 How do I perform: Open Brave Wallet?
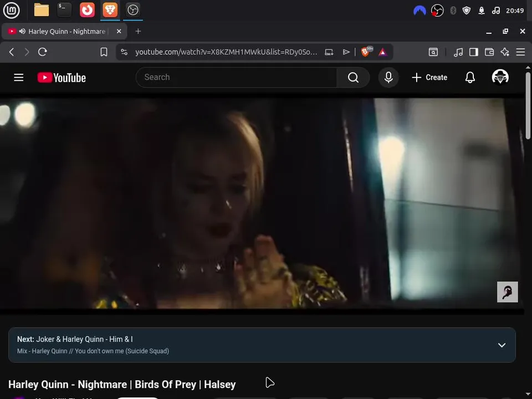click(x=489, y=52)
